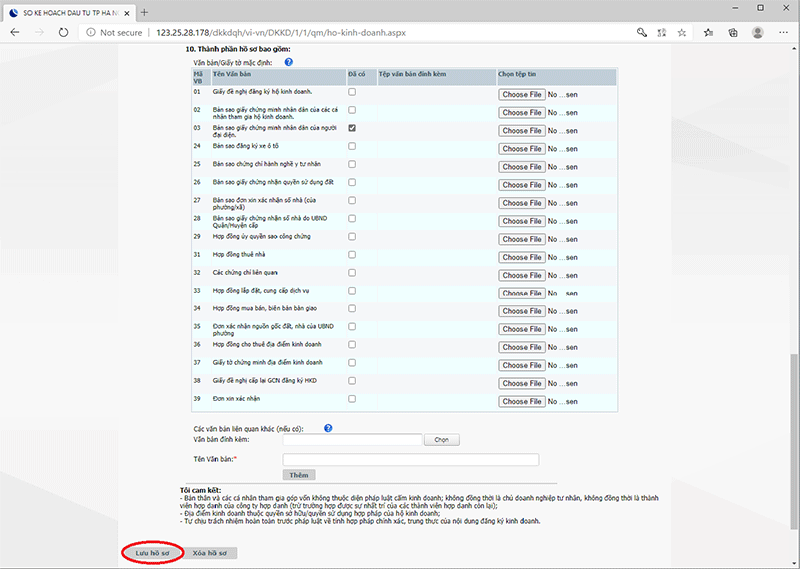Image resolution: width=800 pixels, height=569 pixels.
Task: Add this page to favorites
Action: (x=682, y=33)
